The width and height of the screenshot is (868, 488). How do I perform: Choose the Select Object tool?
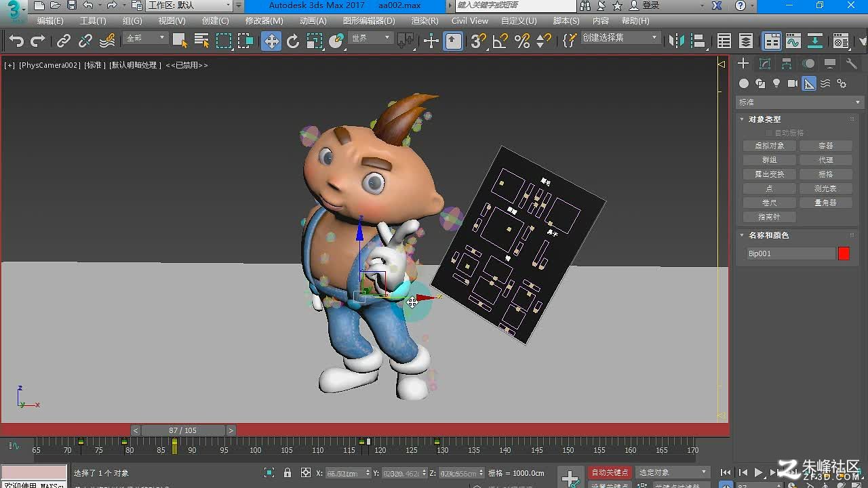pos(180,41)
